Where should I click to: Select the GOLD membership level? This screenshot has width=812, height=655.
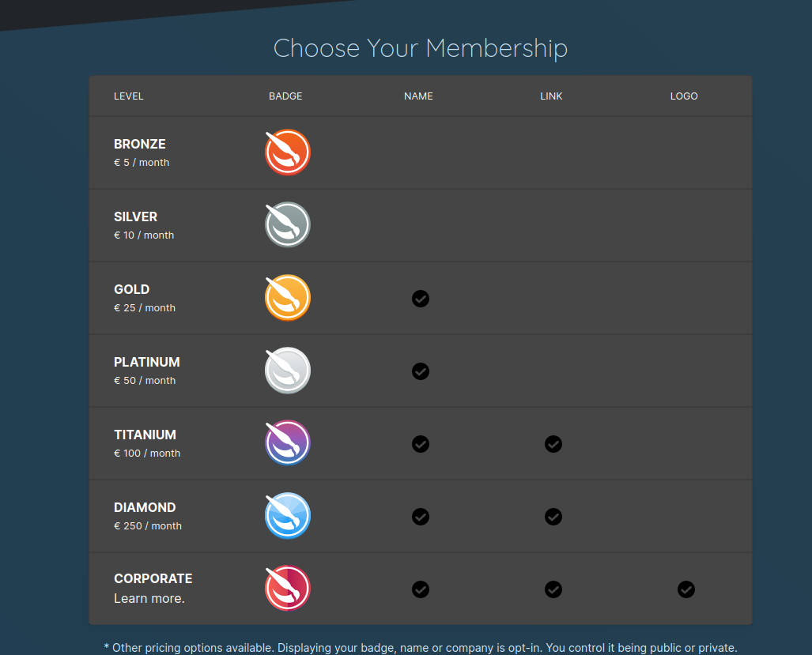pos(131,289)
